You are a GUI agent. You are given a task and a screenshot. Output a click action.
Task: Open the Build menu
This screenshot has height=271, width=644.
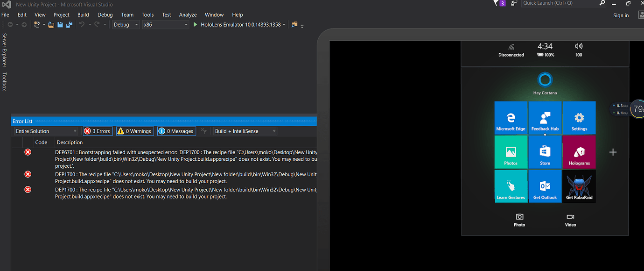(x=83, y=14)
